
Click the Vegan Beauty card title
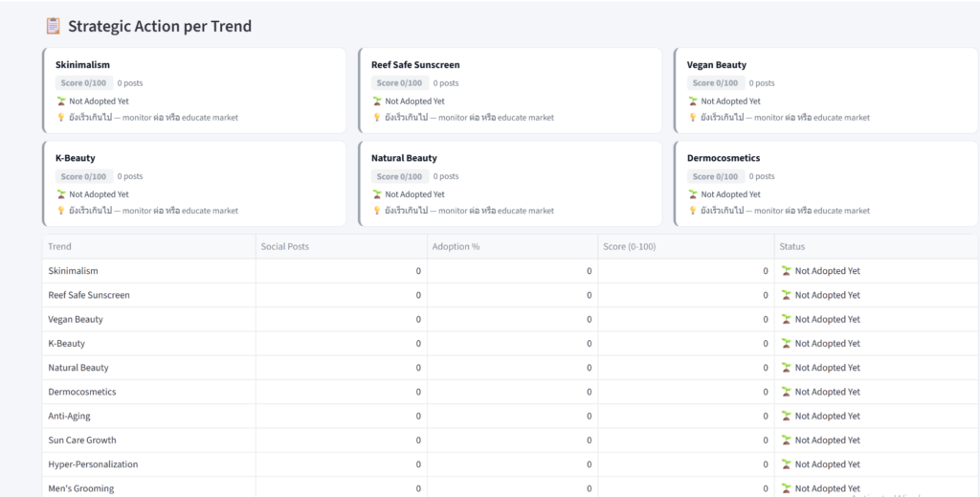[716, 65]
